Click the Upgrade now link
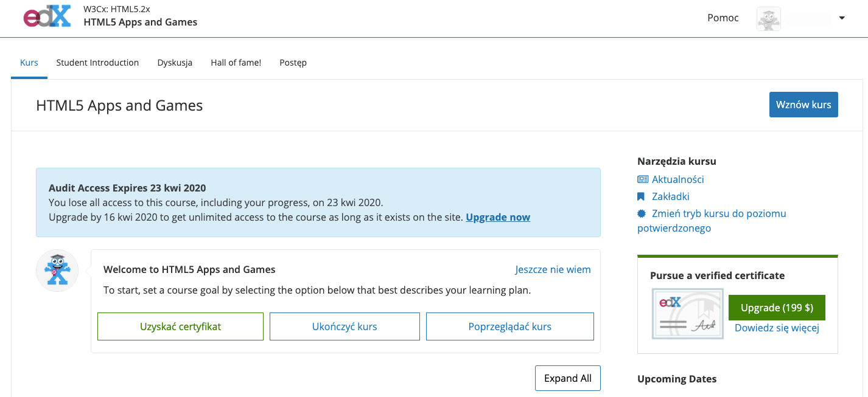This screenshot has width=868, height=397. pos(498,217)
